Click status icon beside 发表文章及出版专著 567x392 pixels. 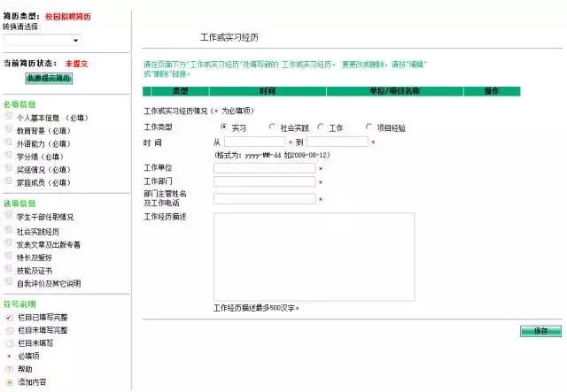8,242
